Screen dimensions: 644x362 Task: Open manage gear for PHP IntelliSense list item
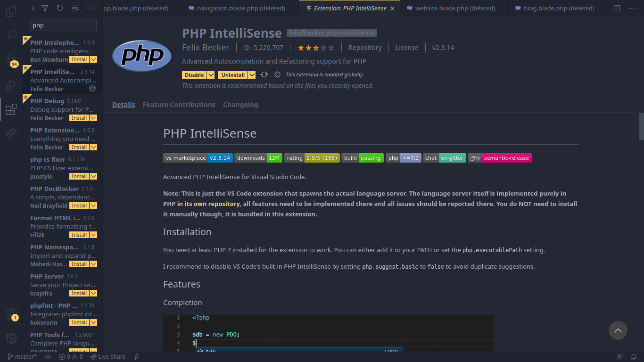[x=92, y=88]
